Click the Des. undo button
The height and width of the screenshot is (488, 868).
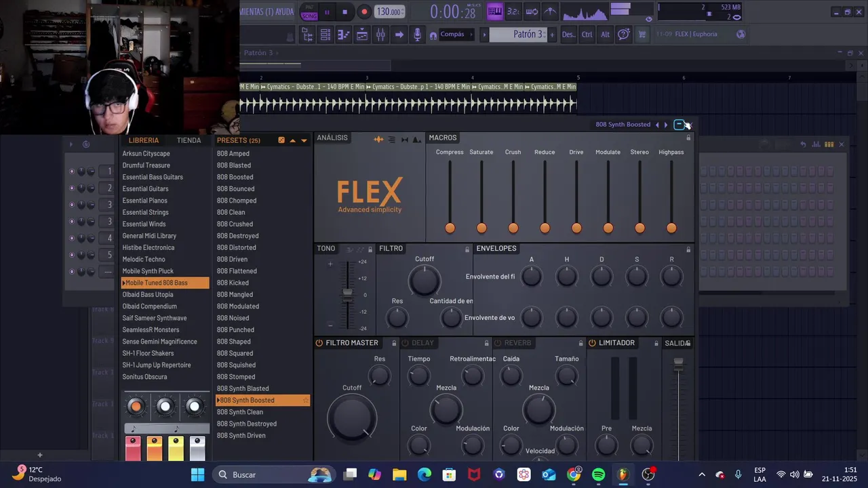(568, 35)
